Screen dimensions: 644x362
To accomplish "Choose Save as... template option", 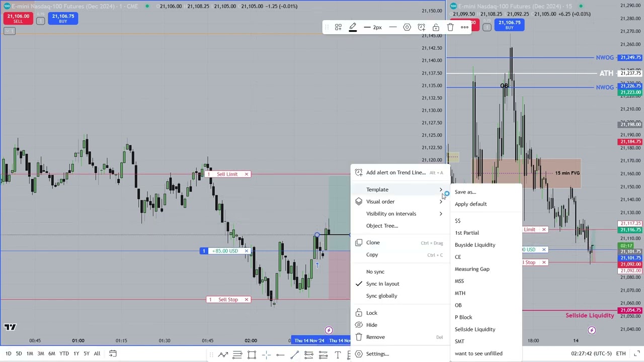I will tap(486, 192).
